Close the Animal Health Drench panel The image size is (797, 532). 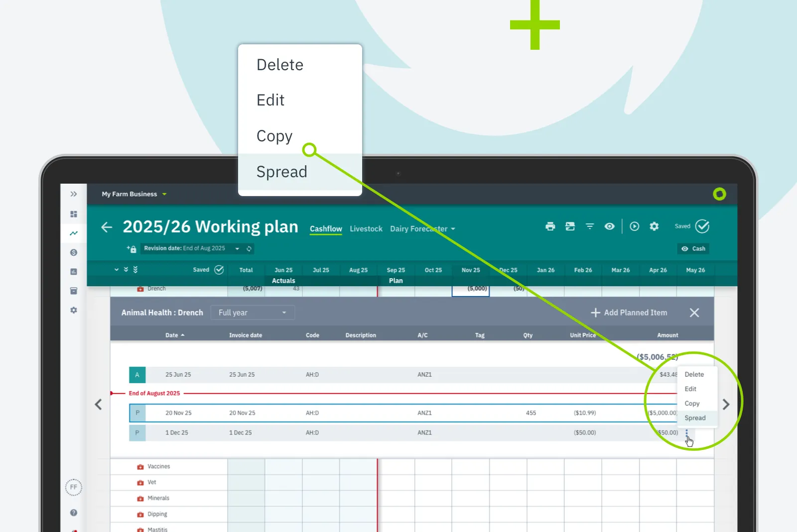tap(694, 313)
